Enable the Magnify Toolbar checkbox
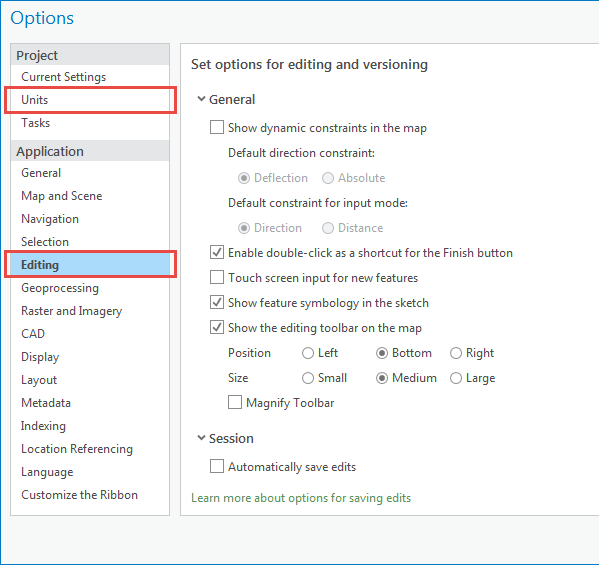Screen dimensions: 599x565 235,402
